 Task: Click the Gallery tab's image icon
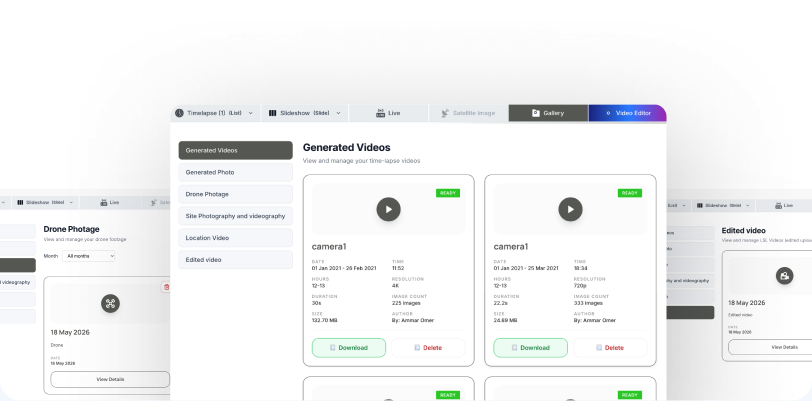[x=535, y=113]
